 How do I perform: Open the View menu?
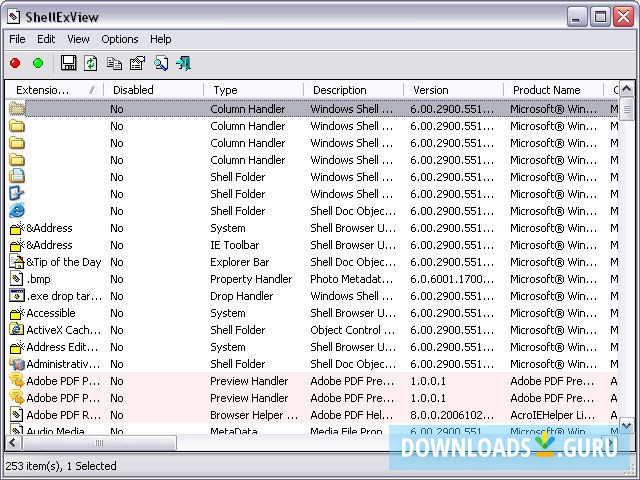coord(78,39)
